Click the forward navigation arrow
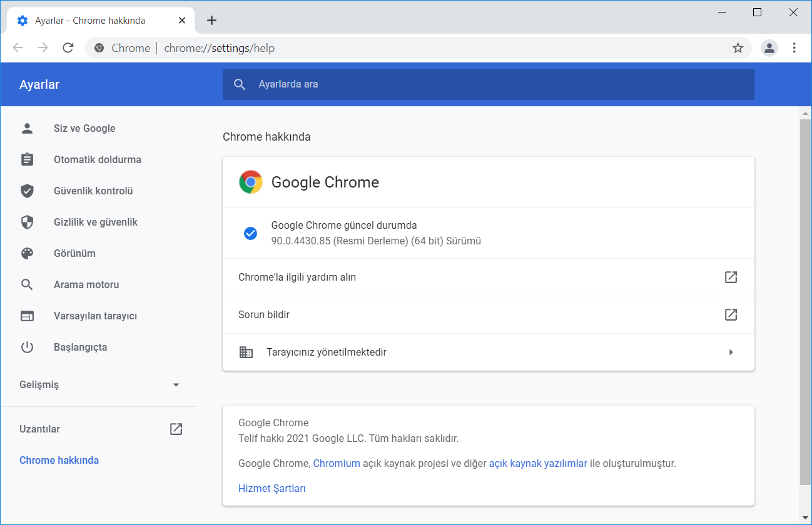The height and width of the screenshot is (525, 812). pyautogui.click(x=43, y=48)
